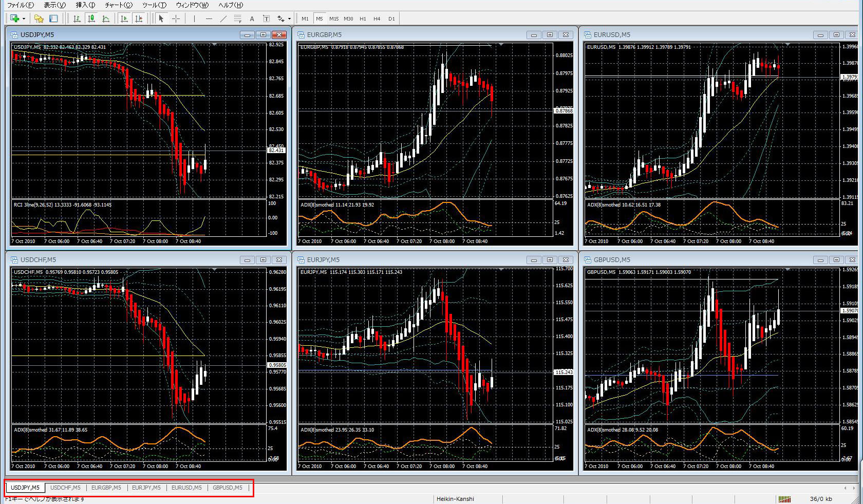
Task: Open the チャート(C) menu
Action: tap(119, 5)
